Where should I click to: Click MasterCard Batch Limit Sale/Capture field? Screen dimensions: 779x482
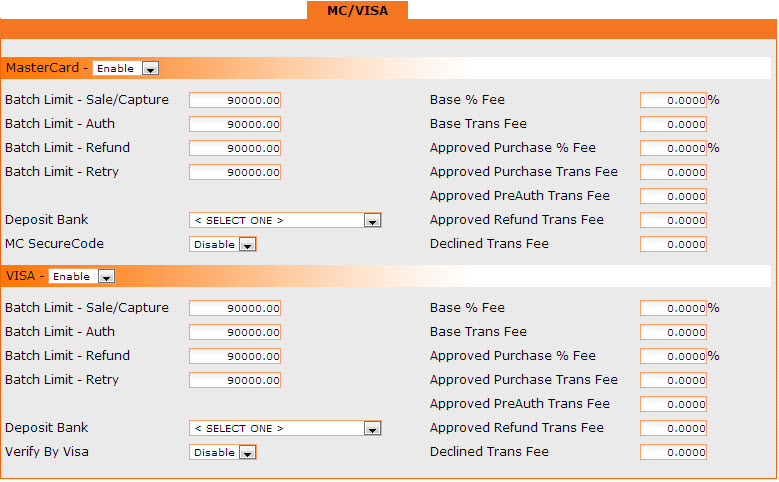pos(235,100)
